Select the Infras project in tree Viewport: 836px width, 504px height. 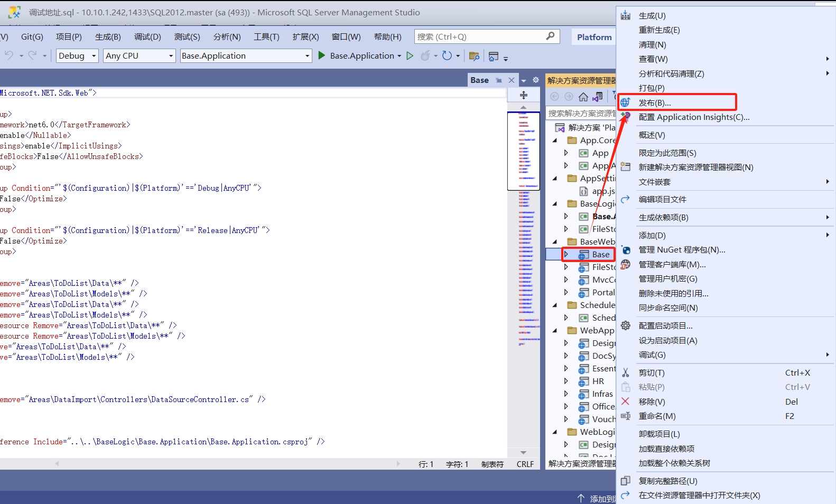(602, 394)
